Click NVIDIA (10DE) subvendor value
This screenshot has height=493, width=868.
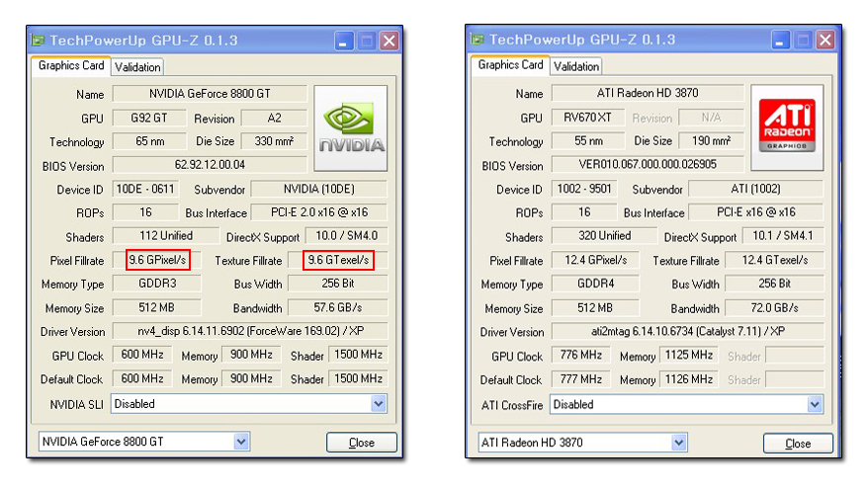point(319,189)
